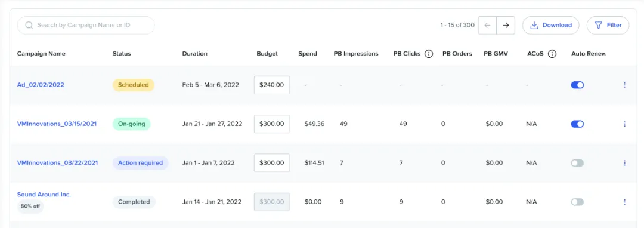Click the Completed status badge
This screenshot has height=228, width=644.
[134, 202]
